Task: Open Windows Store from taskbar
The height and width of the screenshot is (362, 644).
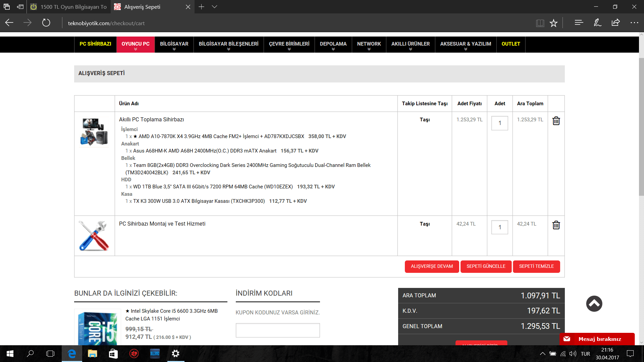Action: coord(113,353)
